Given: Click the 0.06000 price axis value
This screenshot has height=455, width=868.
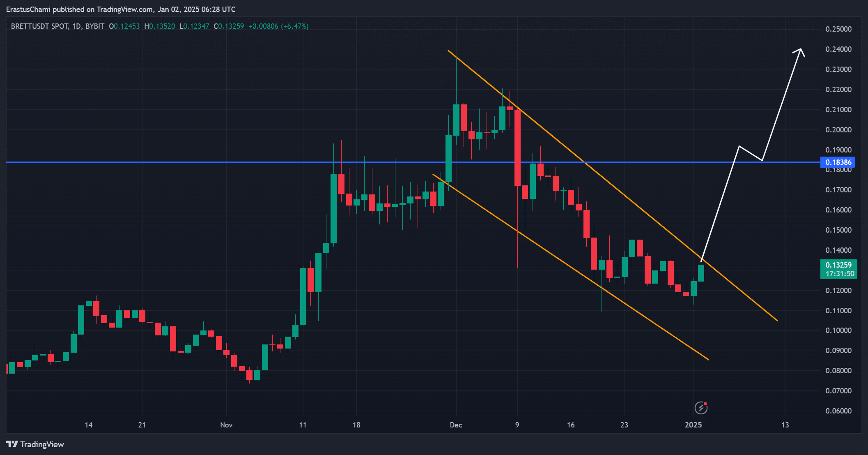Looking at the screenshot, I should click(838, 411).
